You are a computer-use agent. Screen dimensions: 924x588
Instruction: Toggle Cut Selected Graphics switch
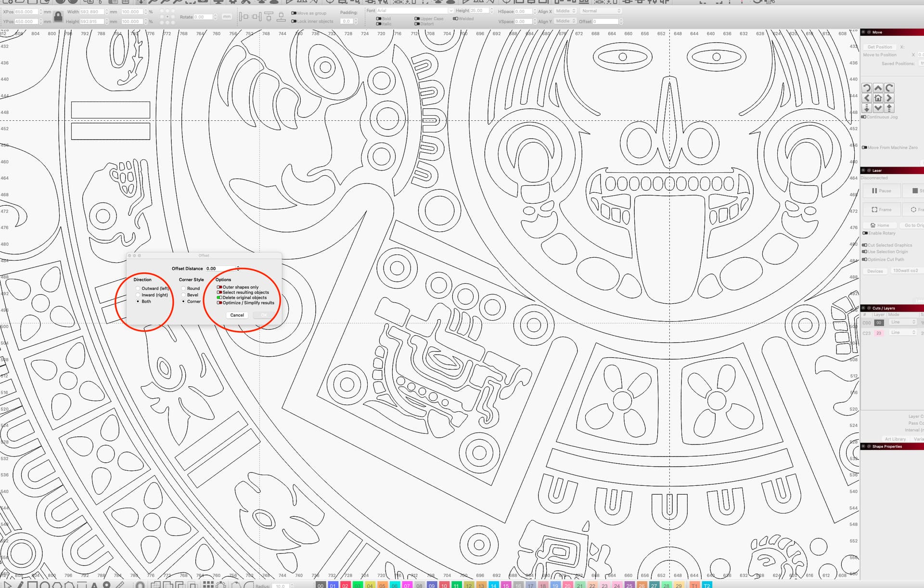pyautogui.click(x=865, y=245)
